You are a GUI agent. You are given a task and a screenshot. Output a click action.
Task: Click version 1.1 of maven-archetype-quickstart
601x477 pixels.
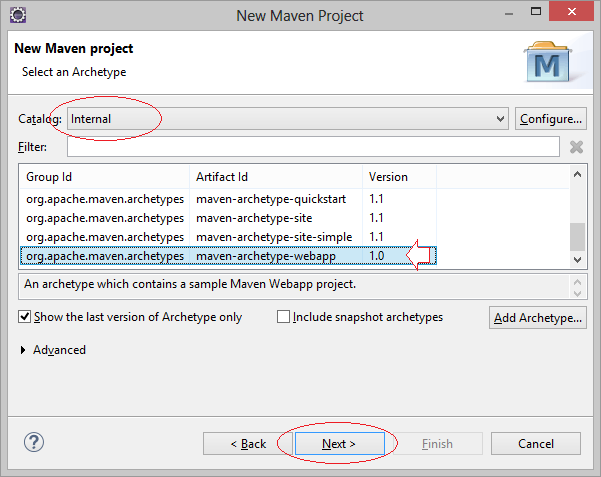[x=376, y=199]
